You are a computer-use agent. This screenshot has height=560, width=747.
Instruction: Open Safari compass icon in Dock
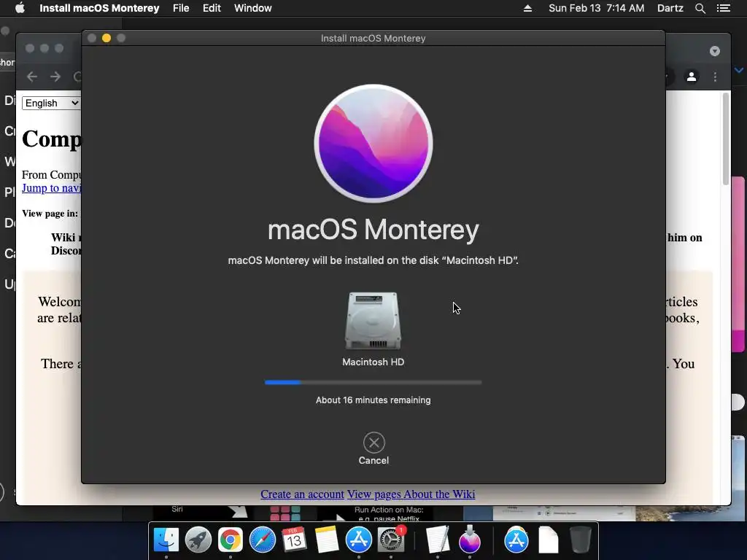262,540
